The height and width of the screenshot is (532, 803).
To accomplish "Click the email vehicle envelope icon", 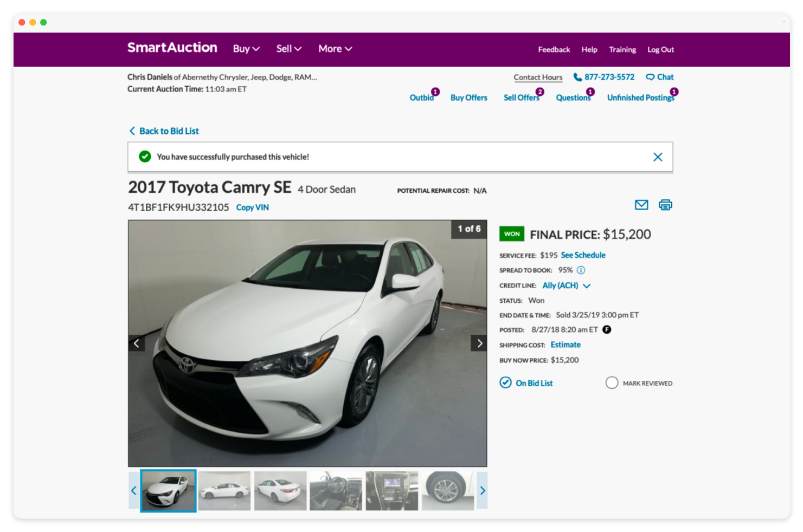I will click(641, 205).
